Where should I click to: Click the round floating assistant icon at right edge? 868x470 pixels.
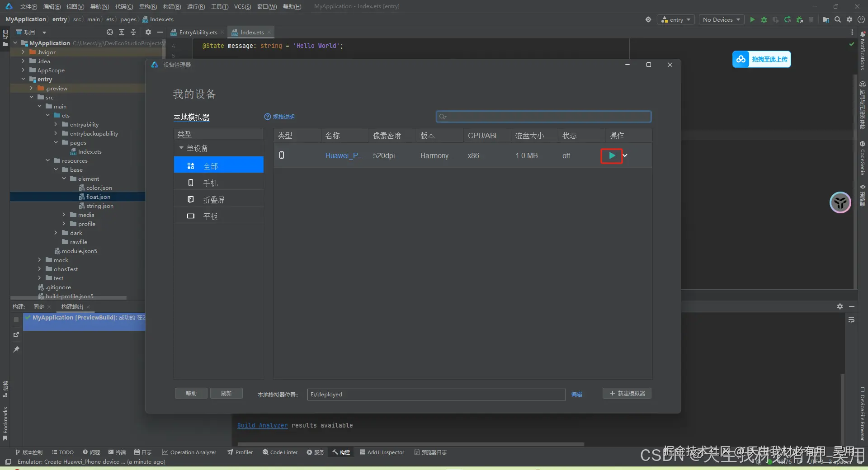(840, 202)
